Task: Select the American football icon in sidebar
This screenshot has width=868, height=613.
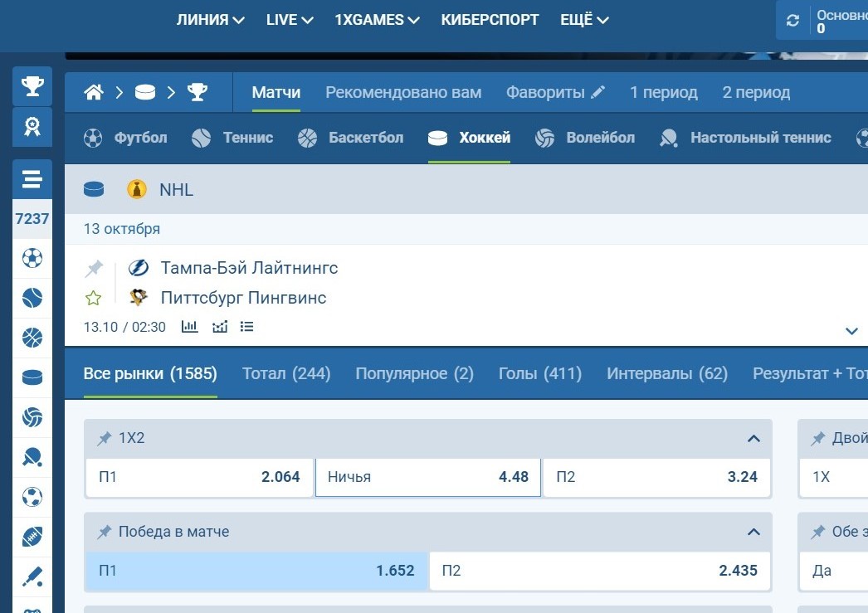Action: click(32, 537)
